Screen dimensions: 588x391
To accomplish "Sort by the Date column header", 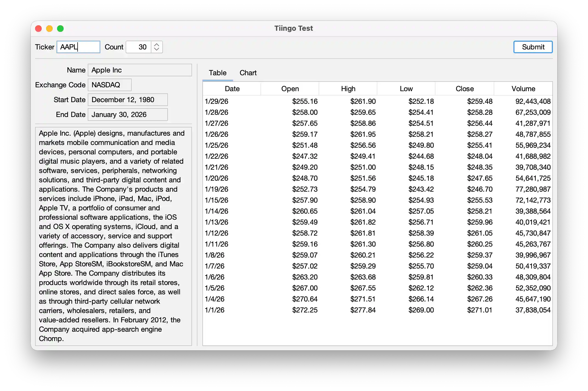I will pos(232,89).
